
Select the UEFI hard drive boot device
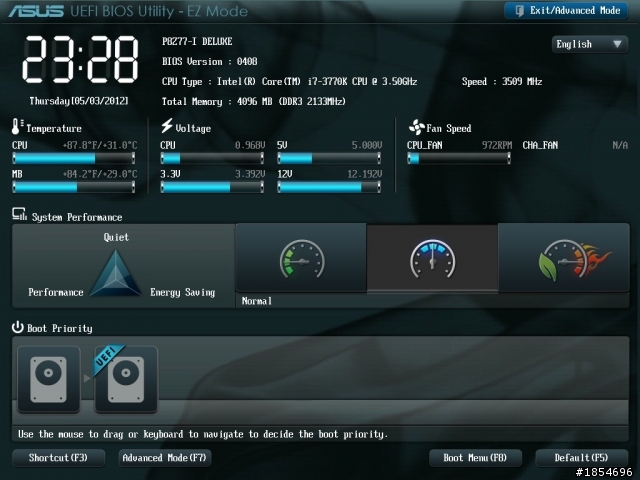tap(126, 379)
